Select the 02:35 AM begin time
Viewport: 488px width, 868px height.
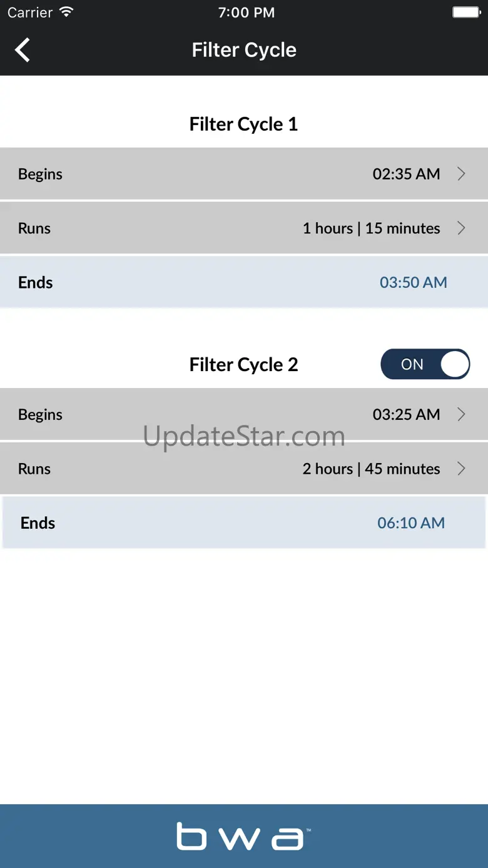tap(406, 174)
